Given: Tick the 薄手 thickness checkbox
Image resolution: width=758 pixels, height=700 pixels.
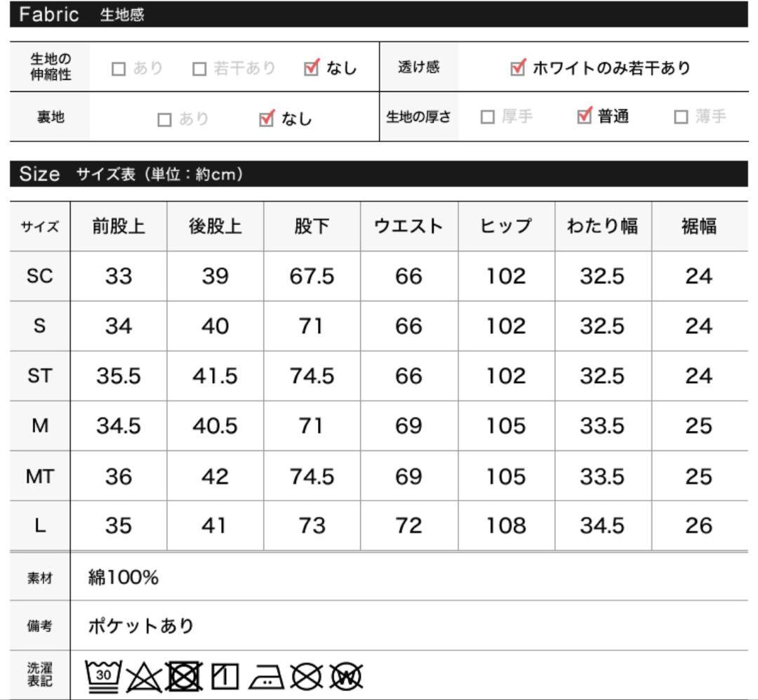Looking at the screenshot, I should point(681,117).
